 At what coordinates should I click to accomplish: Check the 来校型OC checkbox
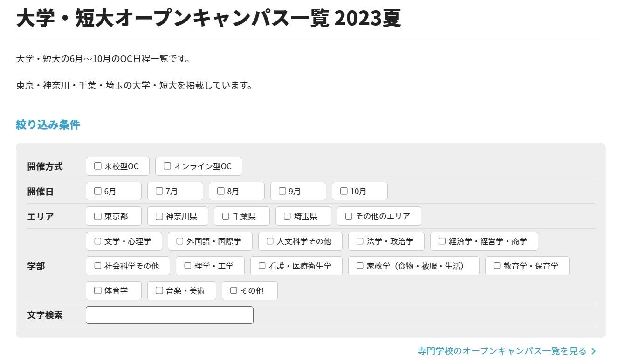point(98,166)
